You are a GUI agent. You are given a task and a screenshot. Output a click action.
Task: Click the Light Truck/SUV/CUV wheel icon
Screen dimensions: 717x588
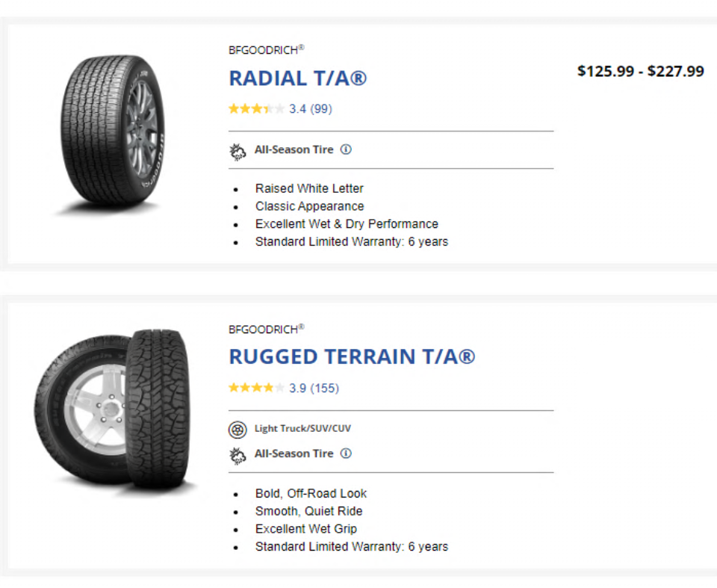click(238, 430)
